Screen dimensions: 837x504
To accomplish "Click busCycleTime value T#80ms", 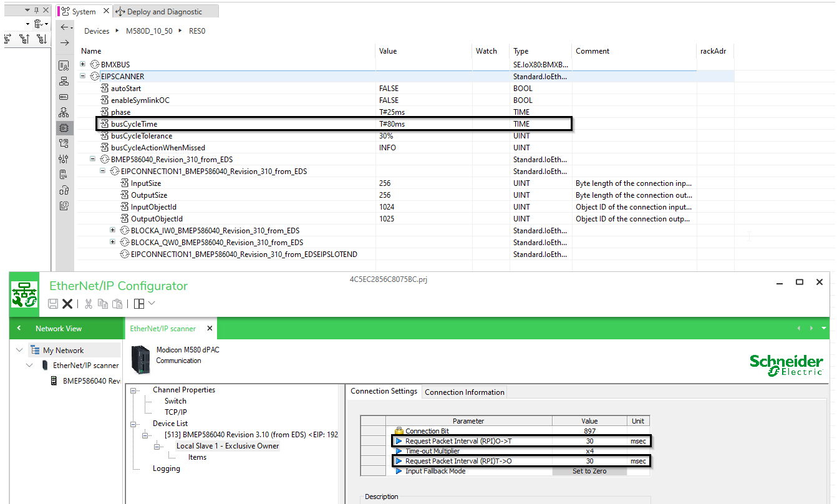I will (x=392, y=124).
